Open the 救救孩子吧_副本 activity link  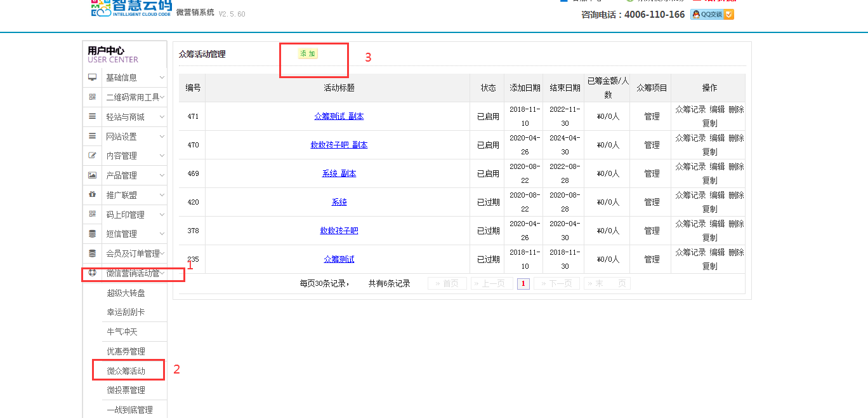coord(339,145)
